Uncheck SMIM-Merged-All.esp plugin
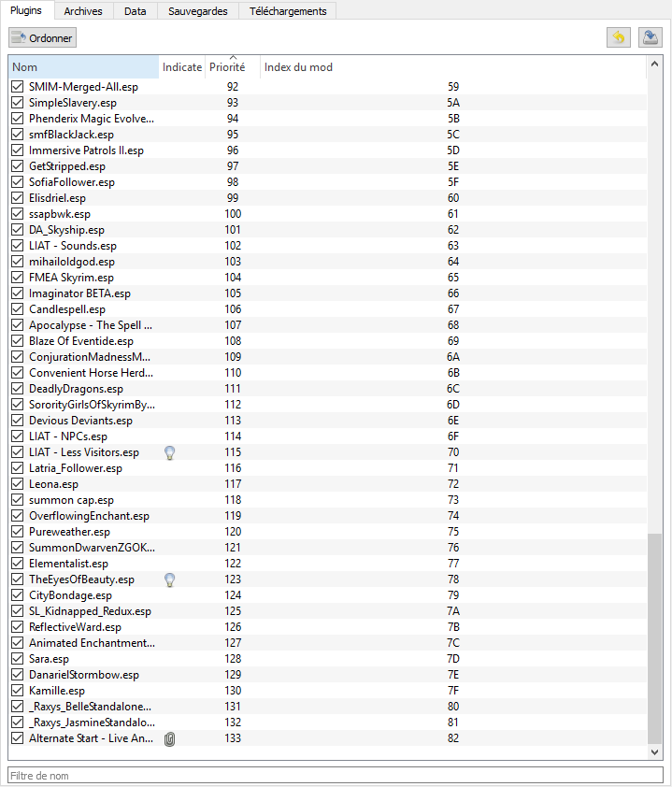Image resolution: width=672 pixels, height=787 pixels. click(18, 87)
